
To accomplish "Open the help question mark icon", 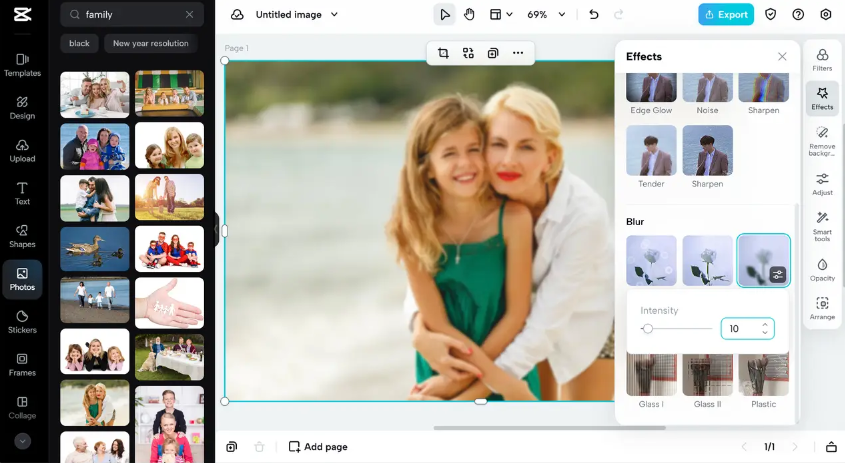I will coord(798,15).
